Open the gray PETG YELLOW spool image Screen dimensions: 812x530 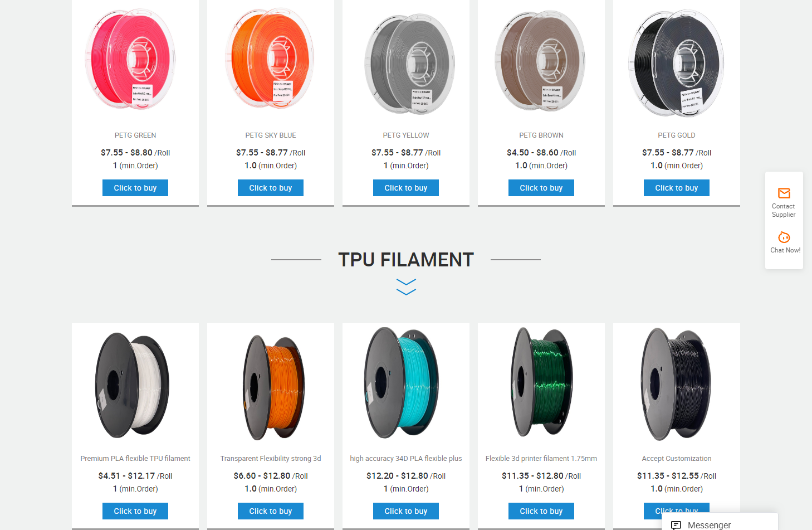tap(410, 64)
